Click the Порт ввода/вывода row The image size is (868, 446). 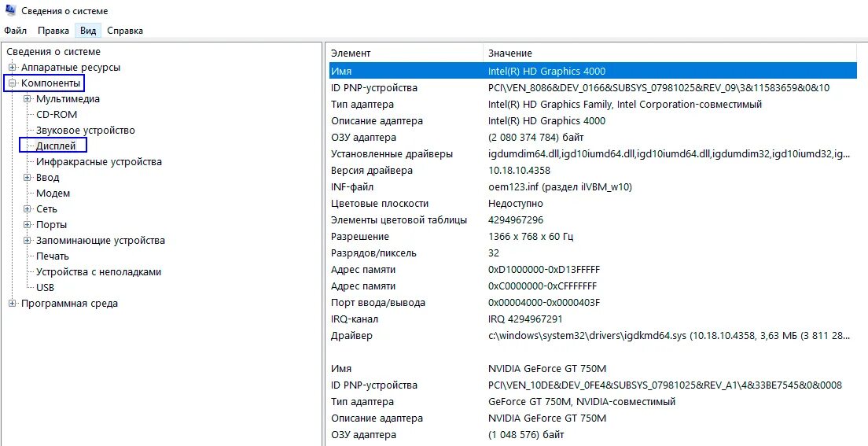(593, 303)
